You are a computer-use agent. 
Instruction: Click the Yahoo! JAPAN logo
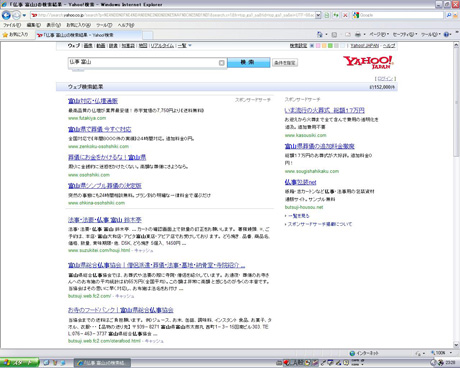click(368, 62)
